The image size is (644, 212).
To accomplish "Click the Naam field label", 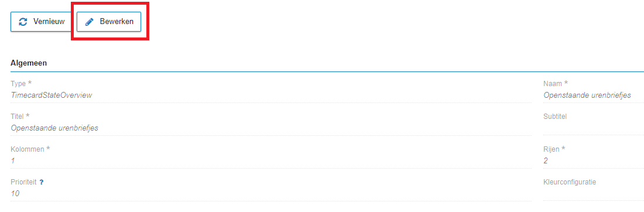I will click(555, 83).
